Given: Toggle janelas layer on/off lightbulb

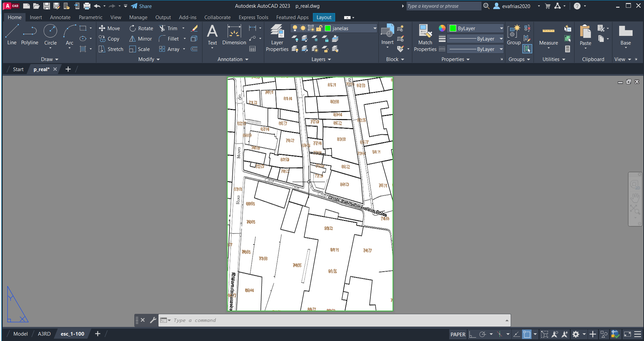Looking at the screenshot, I should click(x=295, y=29).
